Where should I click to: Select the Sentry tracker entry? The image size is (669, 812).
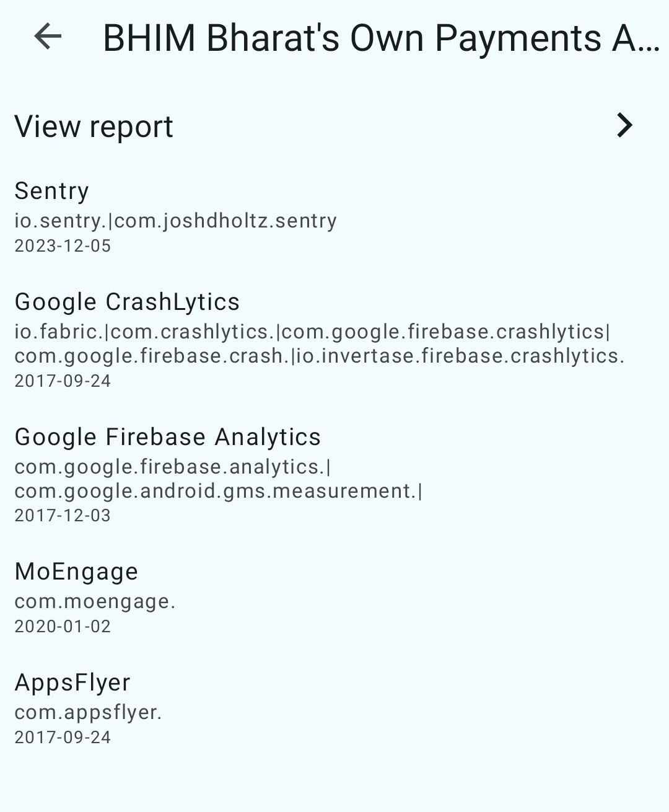tap(52, 191)
